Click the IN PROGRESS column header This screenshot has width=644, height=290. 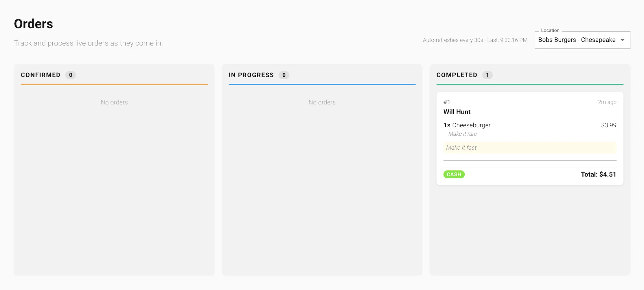251,75
